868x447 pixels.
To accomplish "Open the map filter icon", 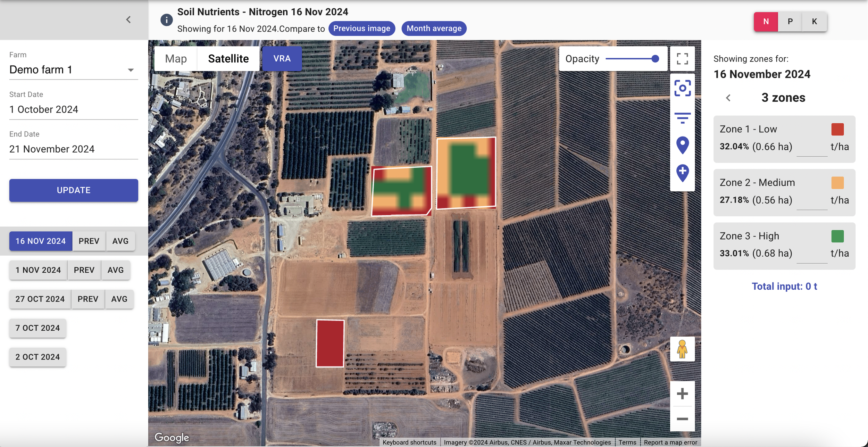I will tap(682, 118).
